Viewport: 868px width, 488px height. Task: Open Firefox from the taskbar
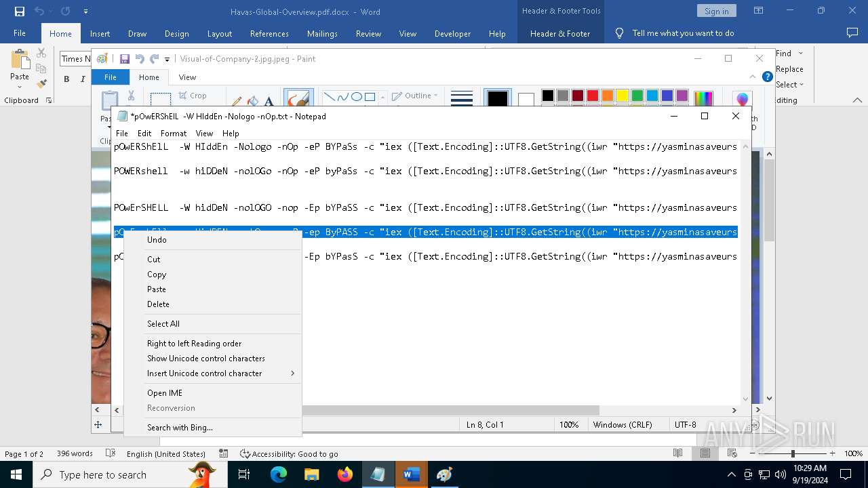345,474
